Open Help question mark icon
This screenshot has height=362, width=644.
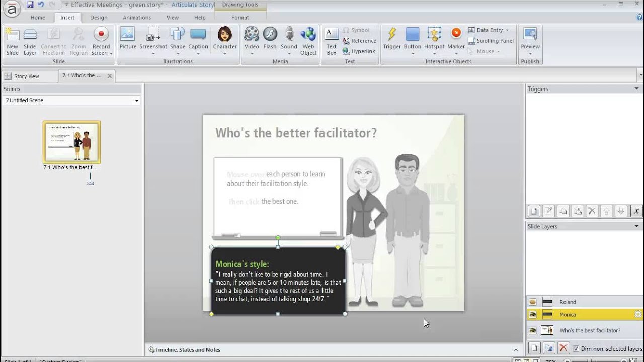(x=639, y=17)
